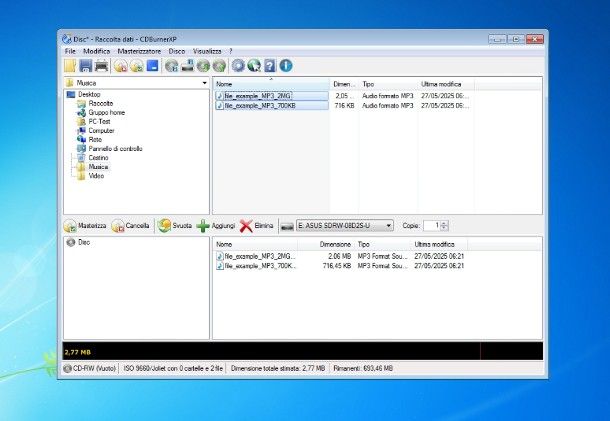Click the 2,06 MB size cell
Image resolution: width=610 pixels, height=421 pixels.
340,256
